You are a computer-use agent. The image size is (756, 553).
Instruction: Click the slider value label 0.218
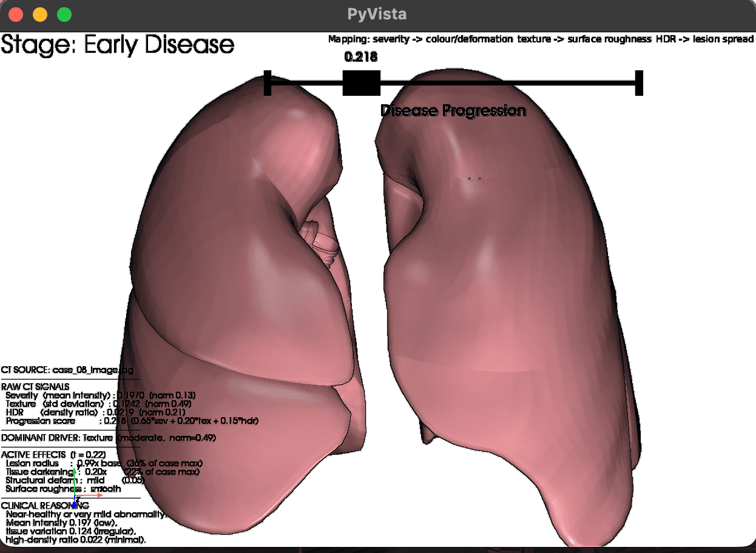pyautogui.click(x=361, y=58)
